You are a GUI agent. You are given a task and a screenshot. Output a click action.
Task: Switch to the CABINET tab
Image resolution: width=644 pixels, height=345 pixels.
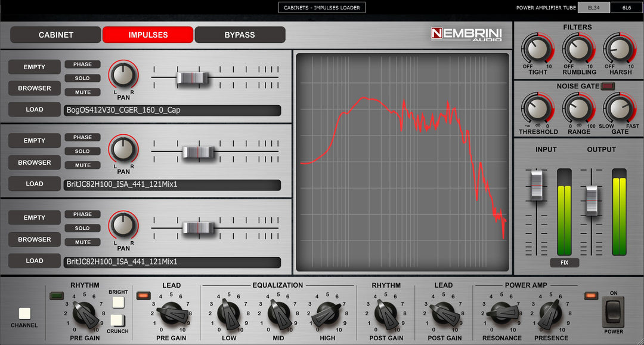point(55,35)
